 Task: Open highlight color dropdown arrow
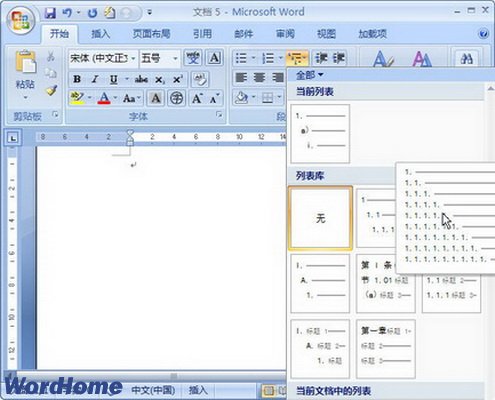(x=89, y=98)
